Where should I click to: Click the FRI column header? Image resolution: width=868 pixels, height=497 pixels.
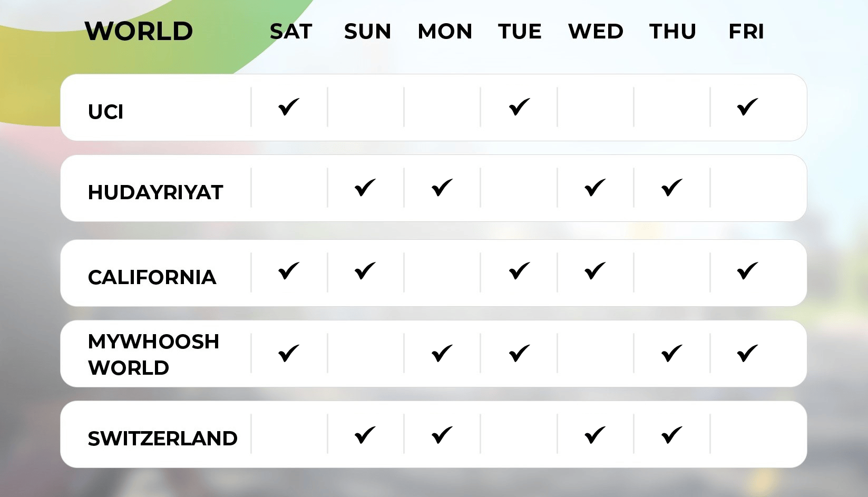click(x=746, y=32)
